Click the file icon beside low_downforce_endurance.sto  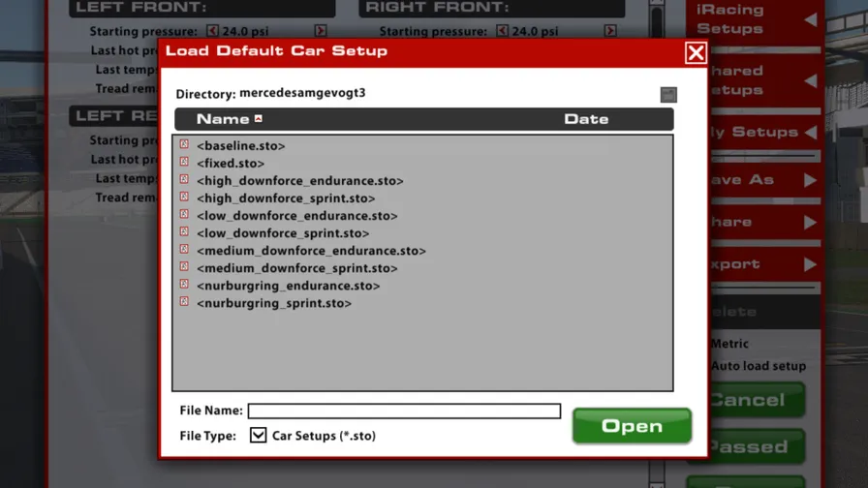click(x=184, y=214)
